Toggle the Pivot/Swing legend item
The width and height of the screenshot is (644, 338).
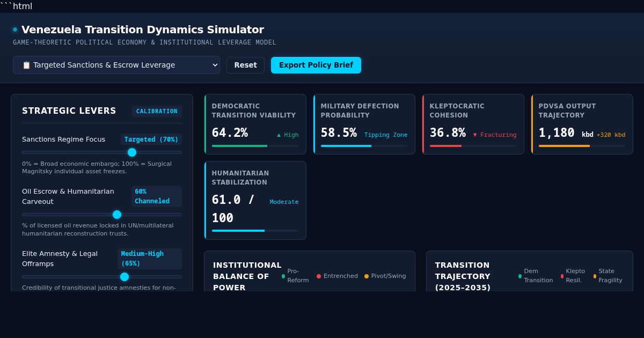coord(385,276)
